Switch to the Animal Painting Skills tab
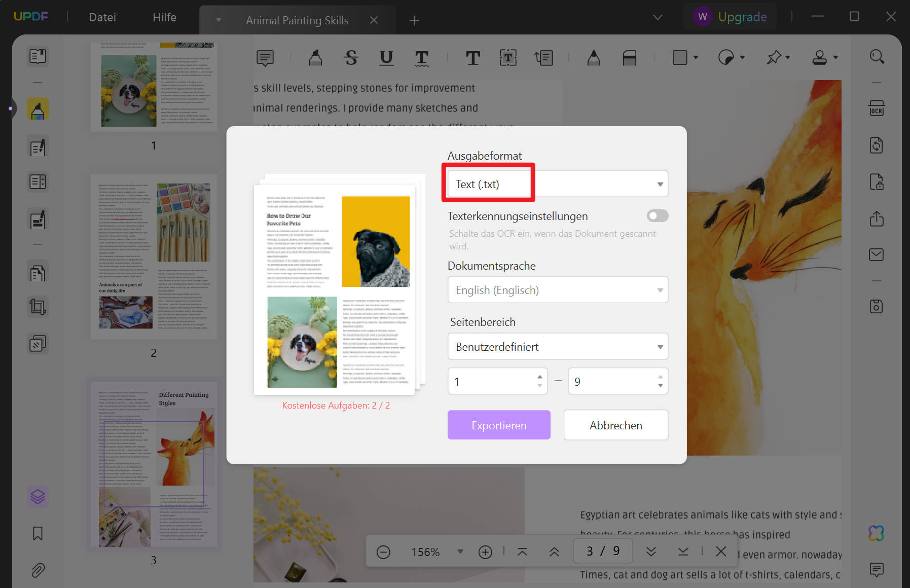This screenshot has width=910, height=588. coord(297,20)
